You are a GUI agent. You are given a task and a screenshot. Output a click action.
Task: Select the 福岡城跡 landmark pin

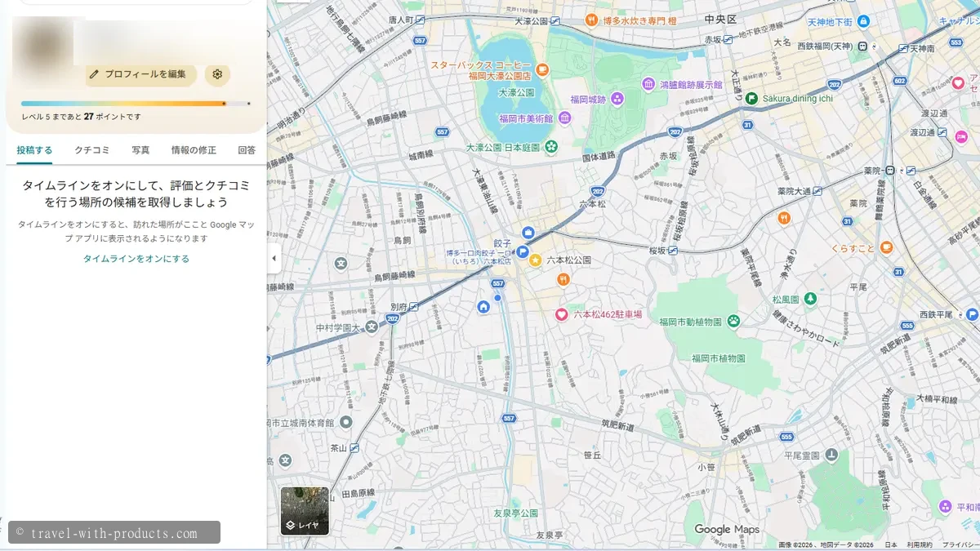617,100
